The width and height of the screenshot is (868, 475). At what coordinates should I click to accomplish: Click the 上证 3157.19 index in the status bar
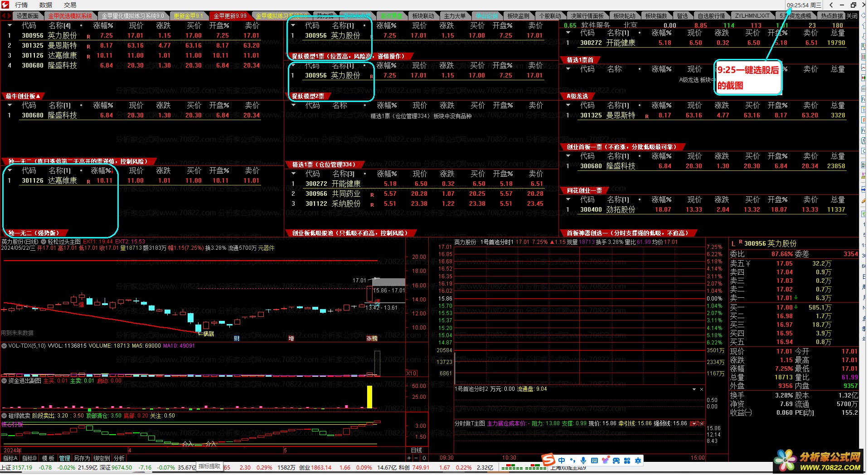pyautogui.click(x=17, y=467)
